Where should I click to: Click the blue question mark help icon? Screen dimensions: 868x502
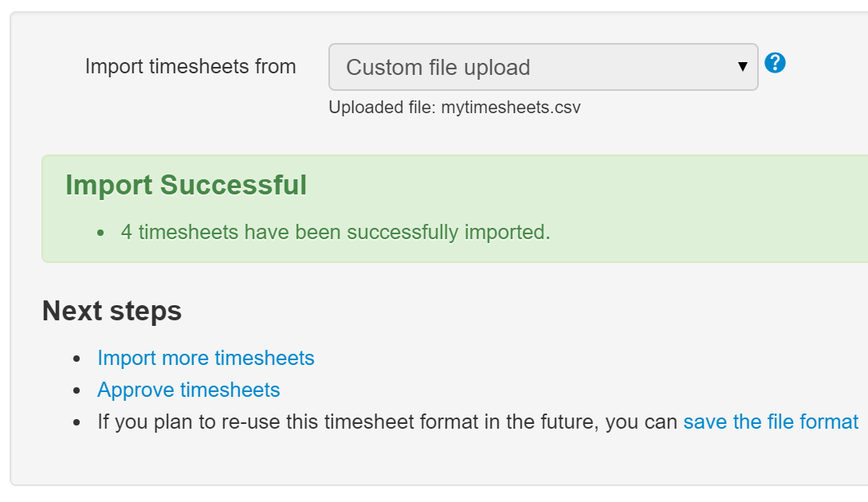click(x=775, y=62)
